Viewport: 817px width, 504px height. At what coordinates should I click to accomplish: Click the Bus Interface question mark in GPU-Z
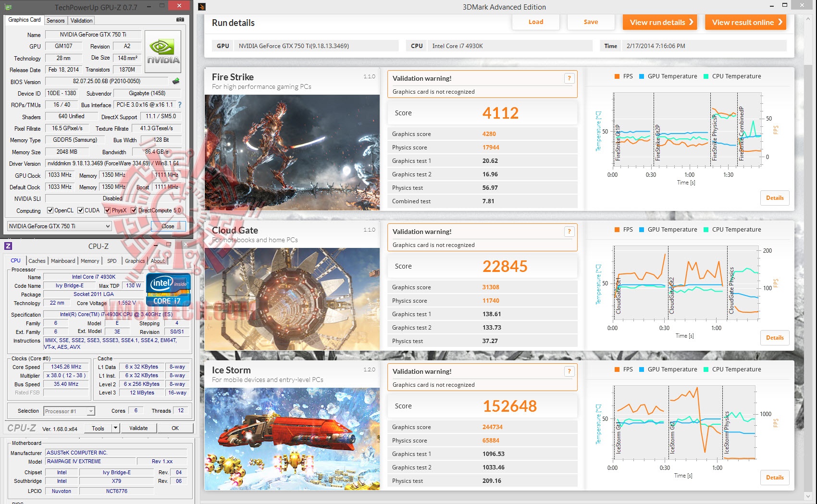[180, 105]
